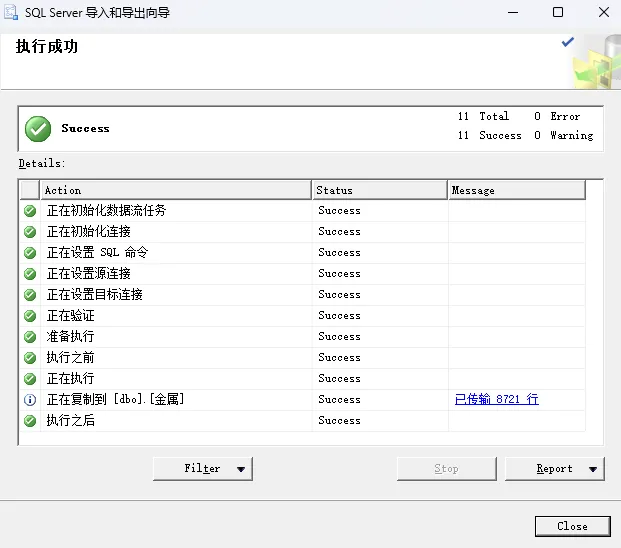Click the status icon for 正在执行
621x548 pixels.
point(30,379)
